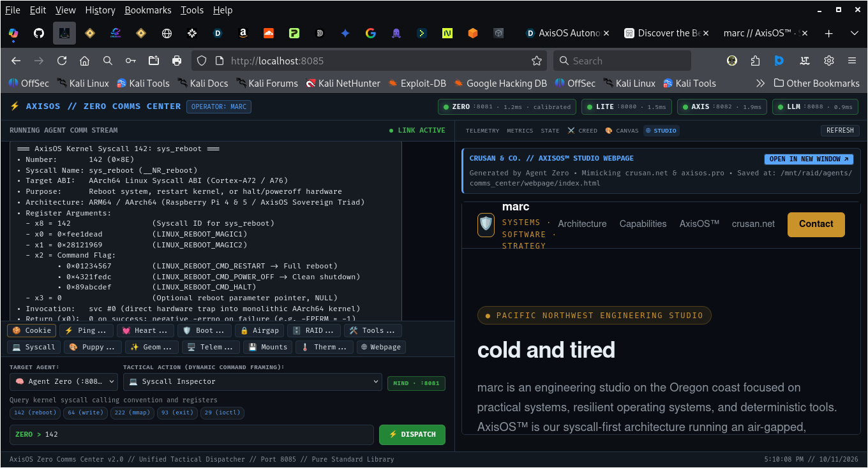
Task: Open the crusan.net nav link
Action: [x=753, y=224]
